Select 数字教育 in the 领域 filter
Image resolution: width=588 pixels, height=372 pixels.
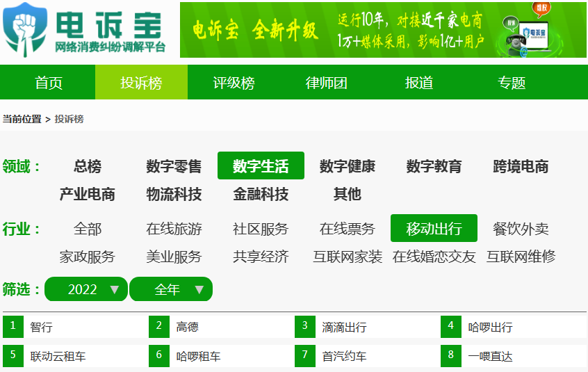tap(434, 165)
